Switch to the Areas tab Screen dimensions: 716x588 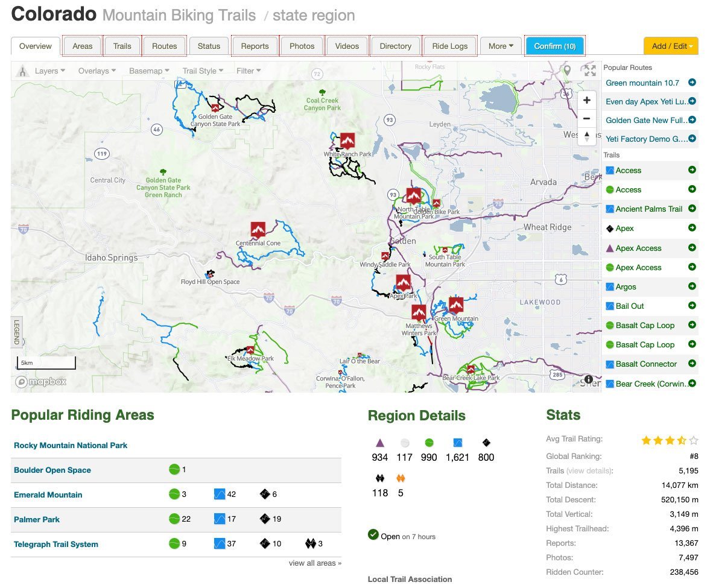point(82,46)
